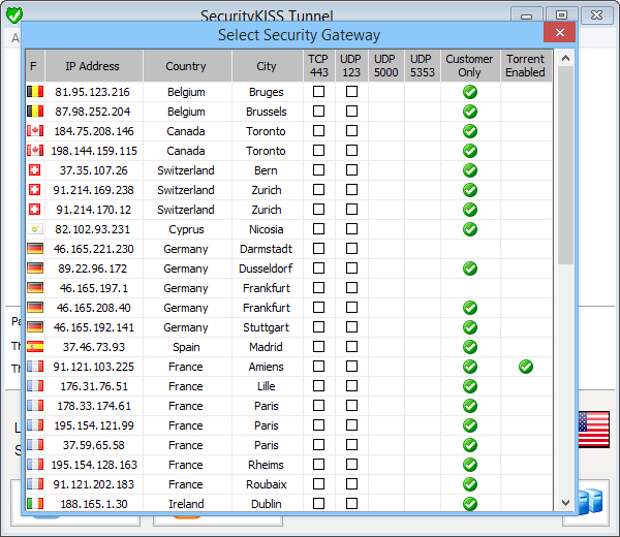Select IP address 37.59.65.58
The image size is (620, 537).
coord(94,445)
